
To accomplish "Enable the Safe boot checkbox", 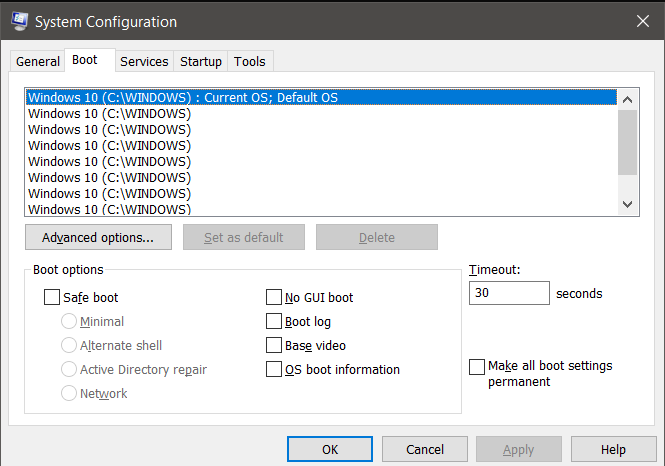I will pyautogui.click(x=52, y=297).
